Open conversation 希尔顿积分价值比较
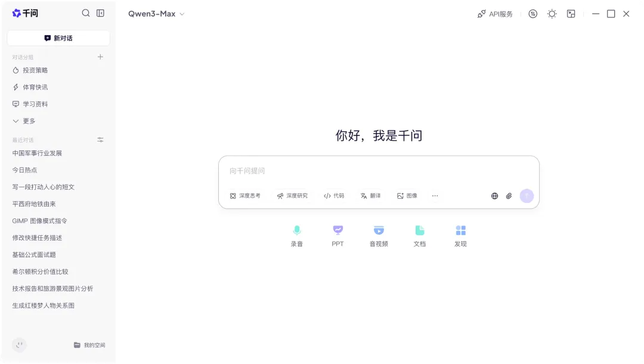Screen dimensions: 644x364 (x=41, y=272)
